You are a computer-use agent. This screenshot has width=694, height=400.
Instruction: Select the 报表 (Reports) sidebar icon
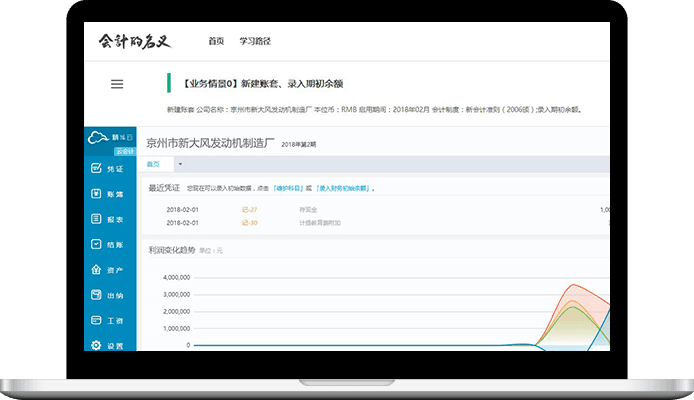(x=97, y=218)
